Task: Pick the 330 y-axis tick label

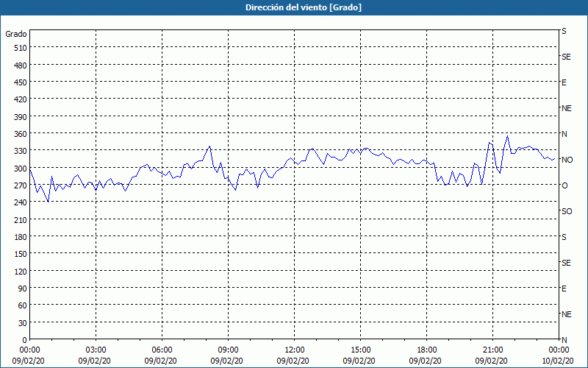Action: pyautogui.click(x=20, y=152)
